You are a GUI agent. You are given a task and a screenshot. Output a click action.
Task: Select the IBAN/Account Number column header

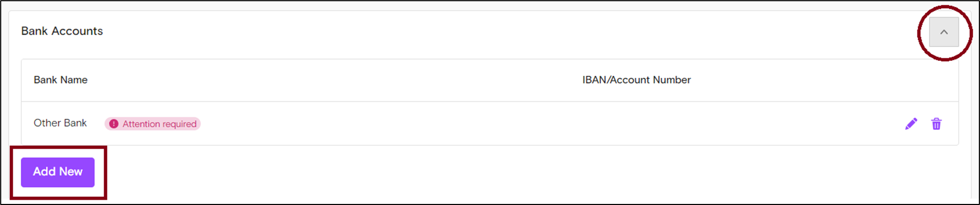pos(637,80)
